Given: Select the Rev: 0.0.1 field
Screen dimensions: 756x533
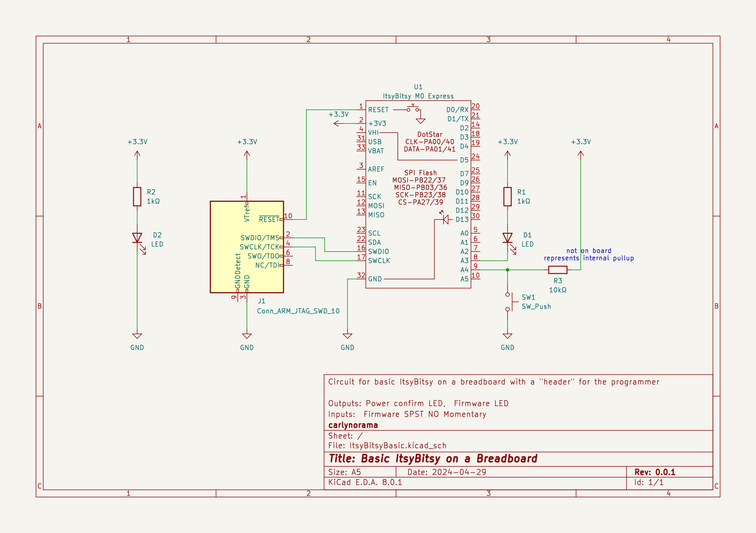Looking at the screenshot, I should (655, 472).
